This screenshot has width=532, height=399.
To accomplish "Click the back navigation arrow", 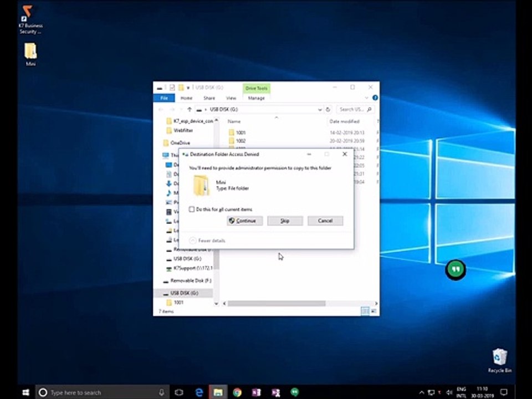I will pos(161,109).
